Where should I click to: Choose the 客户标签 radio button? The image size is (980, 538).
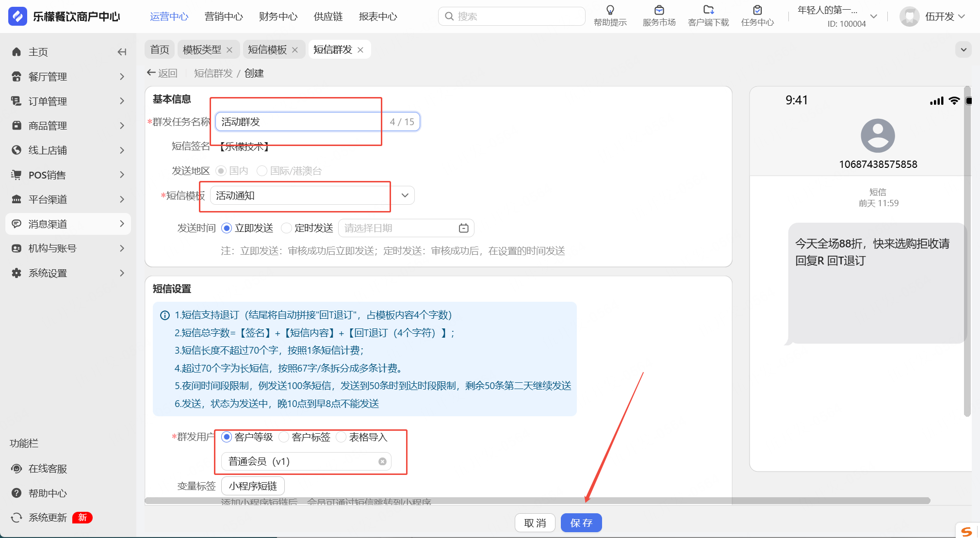284,437
